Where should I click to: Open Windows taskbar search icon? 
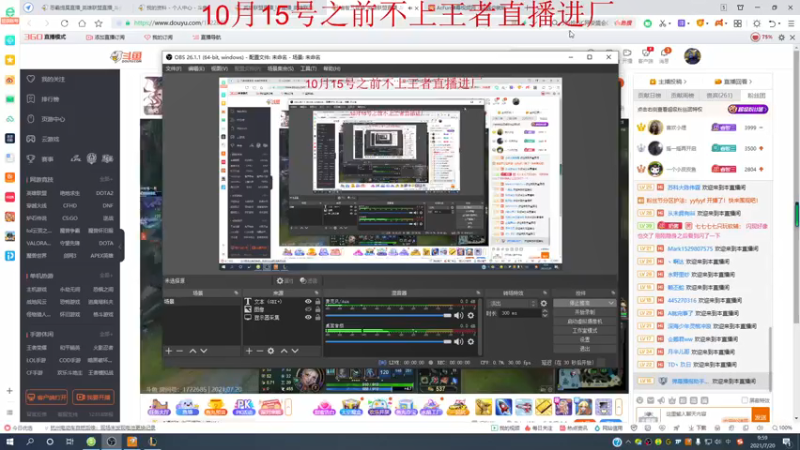30,442
